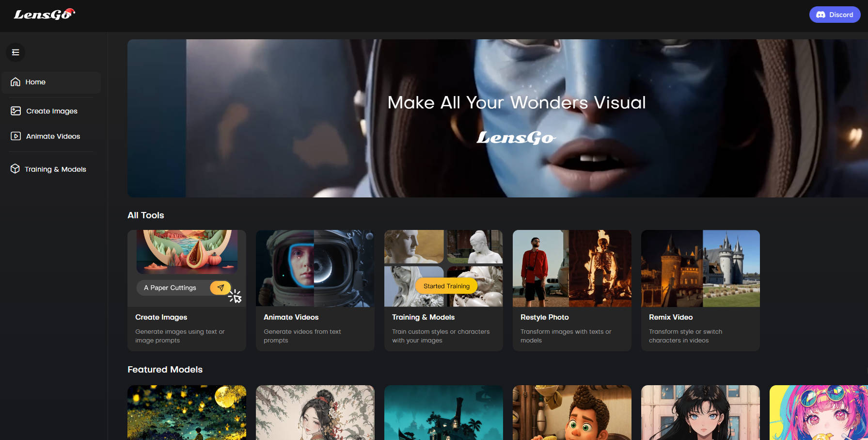Click the yellow Started Training badge
This screenshot has width=868, height=440.
446,286
